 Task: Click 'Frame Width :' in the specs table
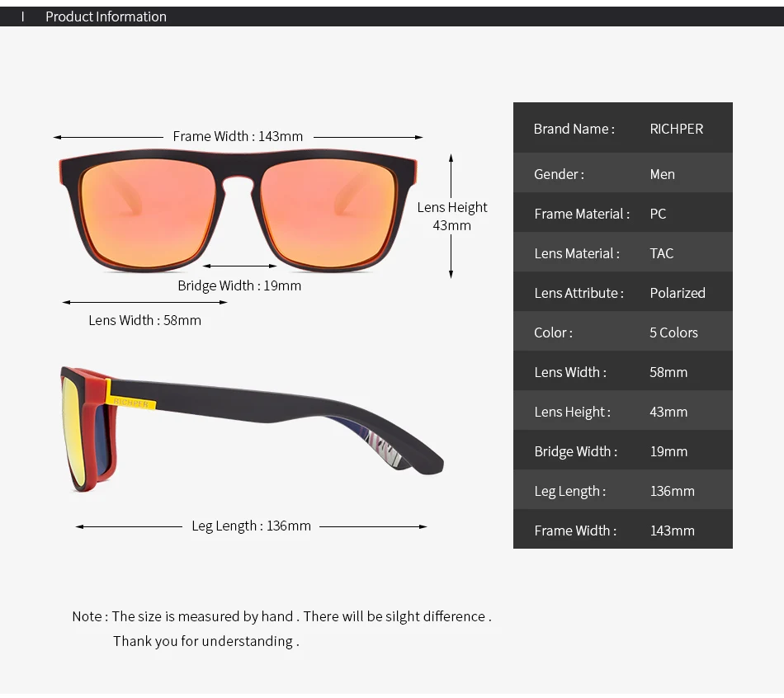pos(575,531)
